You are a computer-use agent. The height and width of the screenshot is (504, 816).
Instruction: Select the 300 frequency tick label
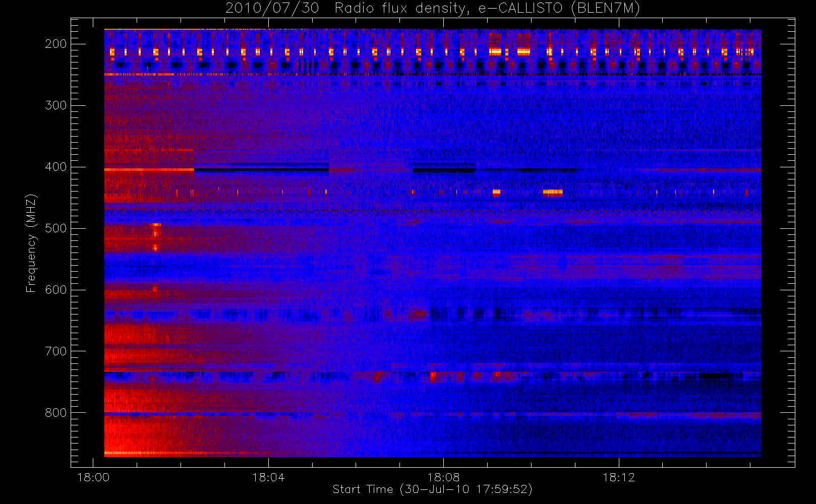point(56,105)
